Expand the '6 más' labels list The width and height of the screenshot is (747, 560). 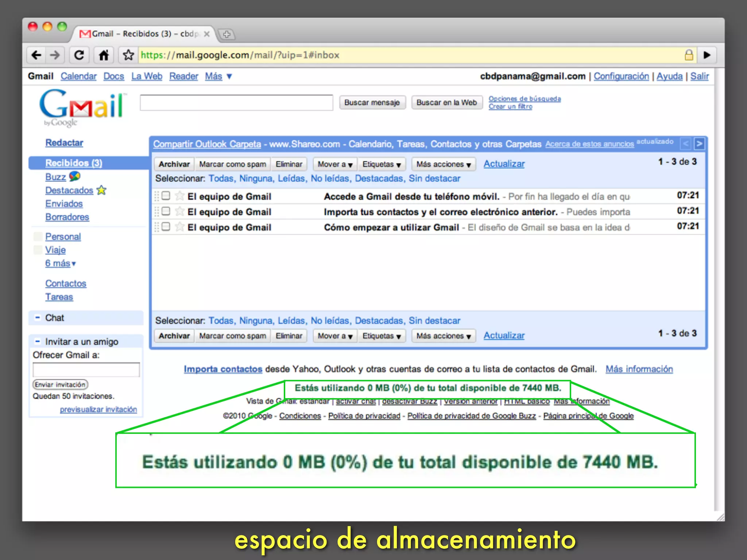[61, 263]
